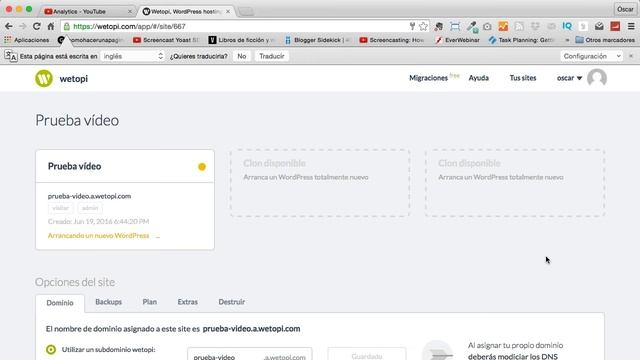Select the Utilizar un subdominio wetopi radio
Screen dimensions: 640x360
[51, 350]
